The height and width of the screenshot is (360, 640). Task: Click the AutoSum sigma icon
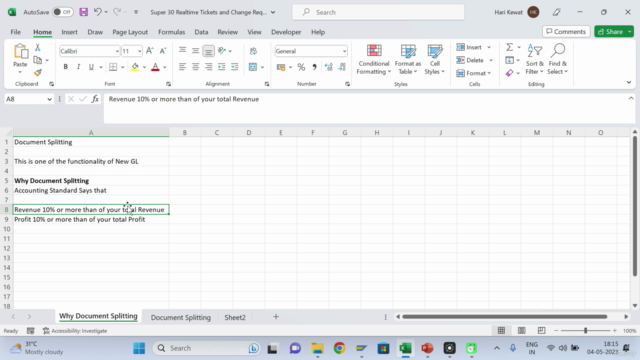(x=509, y=47)
